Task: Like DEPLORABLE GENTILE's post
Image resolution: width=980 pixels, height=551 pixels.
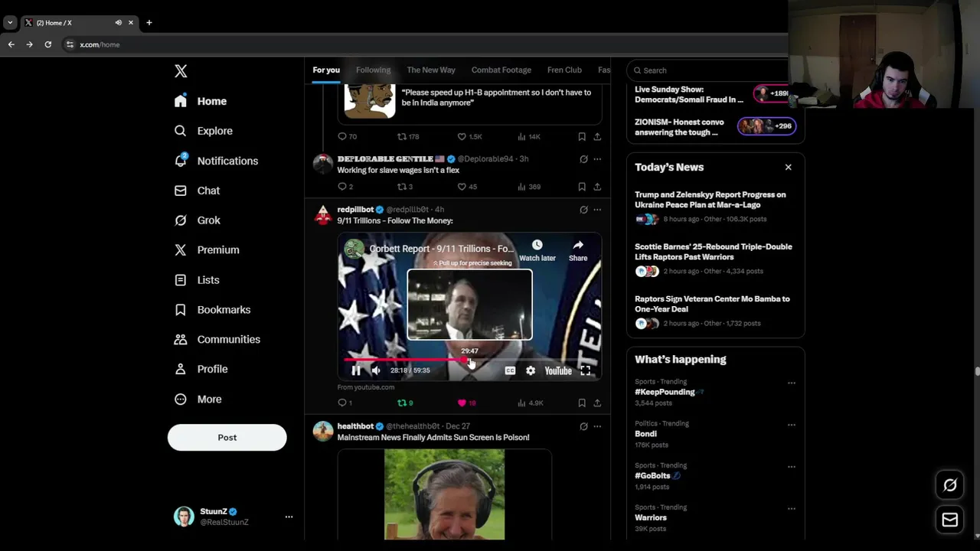Action: 466,187
